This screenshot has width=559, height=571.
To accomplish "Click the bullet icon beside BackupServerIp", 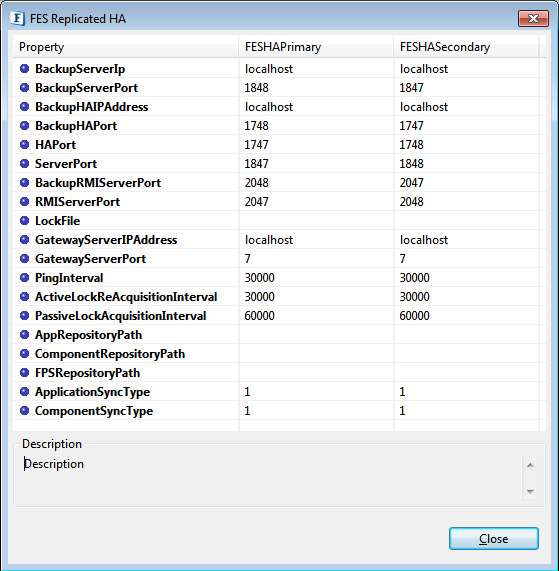I will (x=24, y=68).
